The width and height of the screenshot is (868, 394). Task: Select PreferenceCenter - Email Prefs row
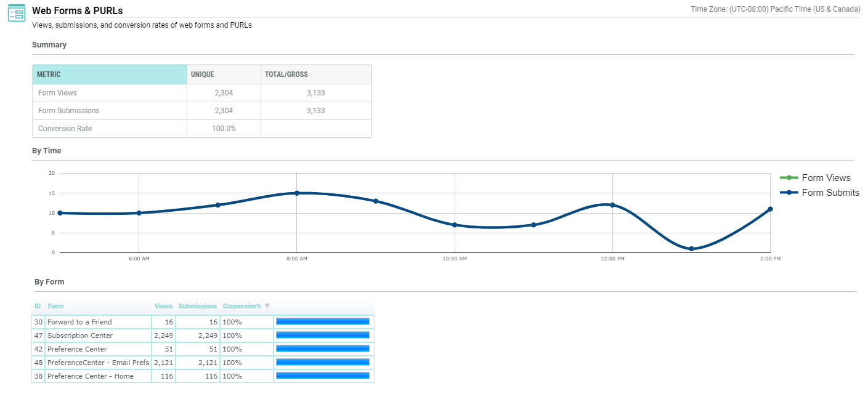click(x=98, y=363)
